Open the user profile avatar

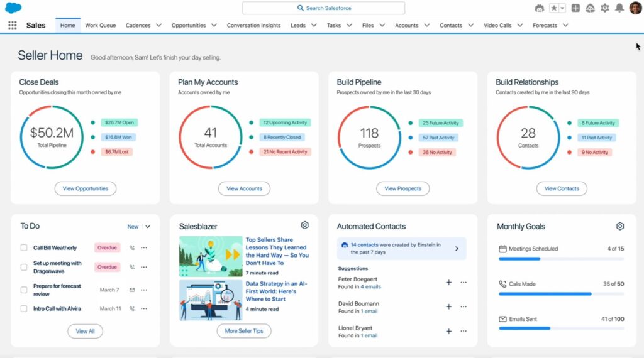point(635,8)
